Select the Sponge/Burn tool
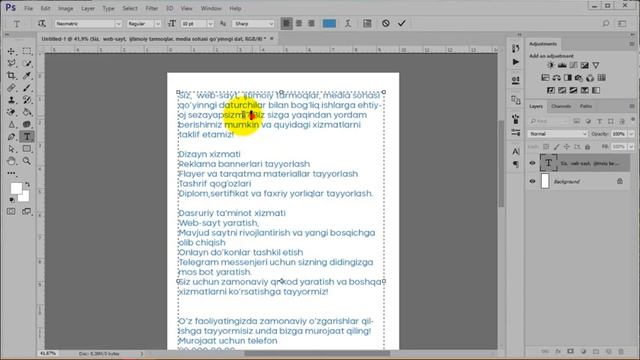This screenshot has width=640, height=360. click(x=27, y=124)
